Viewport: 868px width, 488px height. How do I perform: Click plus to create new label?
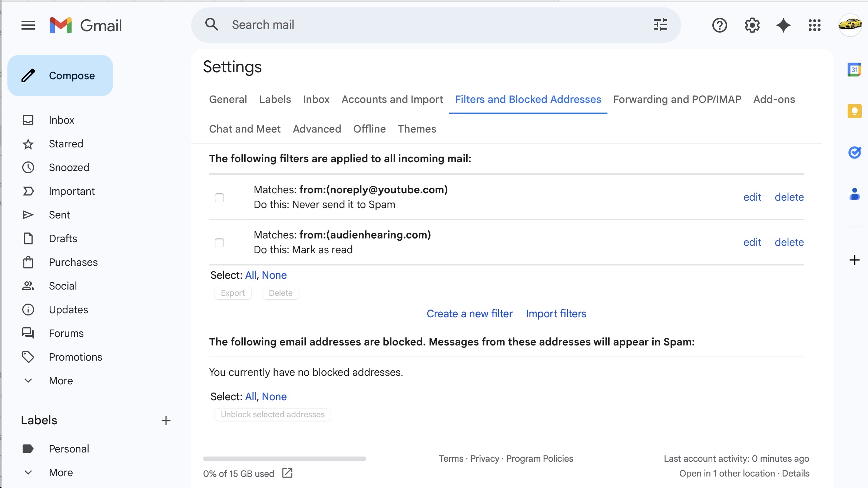(166, 420)
